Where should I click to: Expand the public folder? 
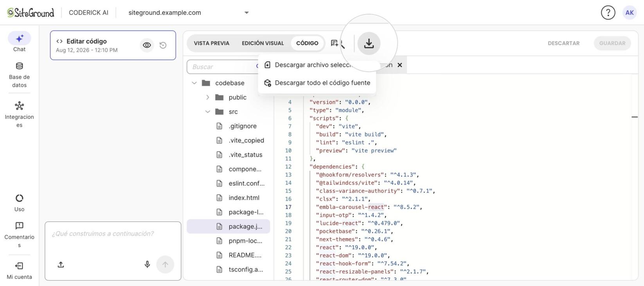point(208,97)
